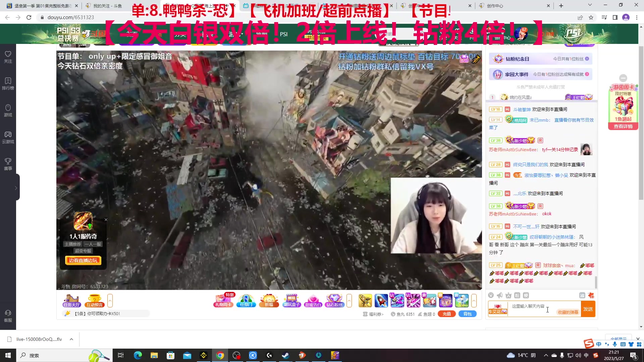644x362 pixels.
Task: Reload the douyu page
Action: 29,17
